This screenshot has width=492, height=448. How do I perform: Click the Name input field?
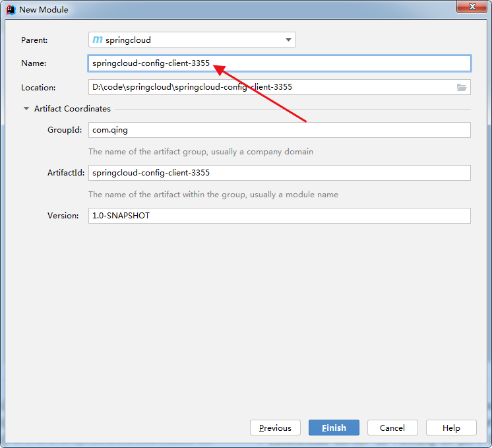click(280, 63)
